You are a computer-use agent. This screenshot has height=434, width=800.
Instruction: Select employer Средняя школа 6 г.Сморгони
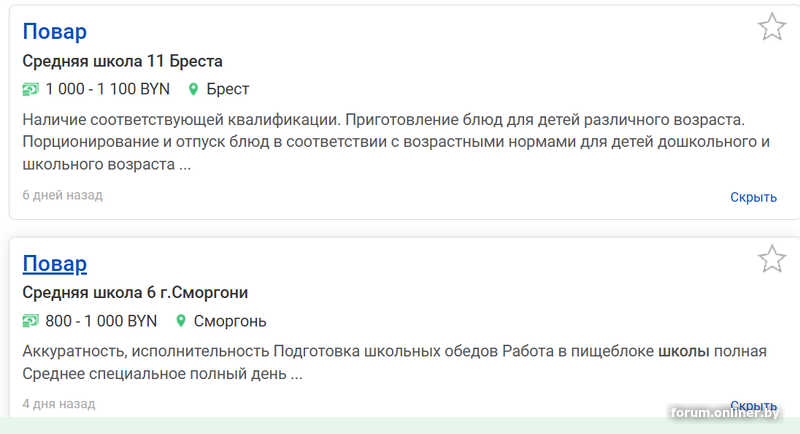coord(135,293)
